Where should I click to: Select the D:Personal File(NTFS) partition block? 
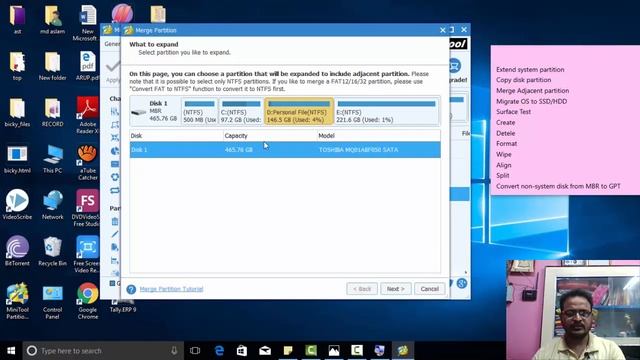click(299, 111)
